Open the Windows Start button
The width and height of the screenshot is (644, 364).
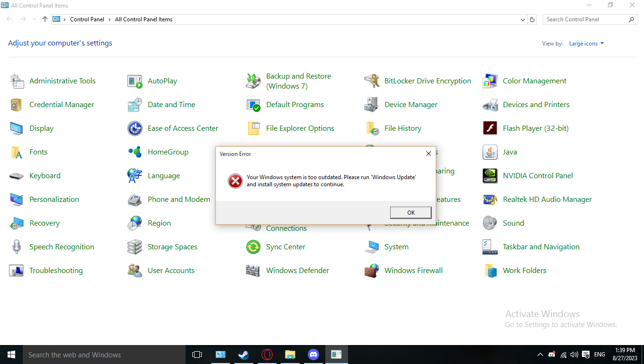[x=11, y=355]
